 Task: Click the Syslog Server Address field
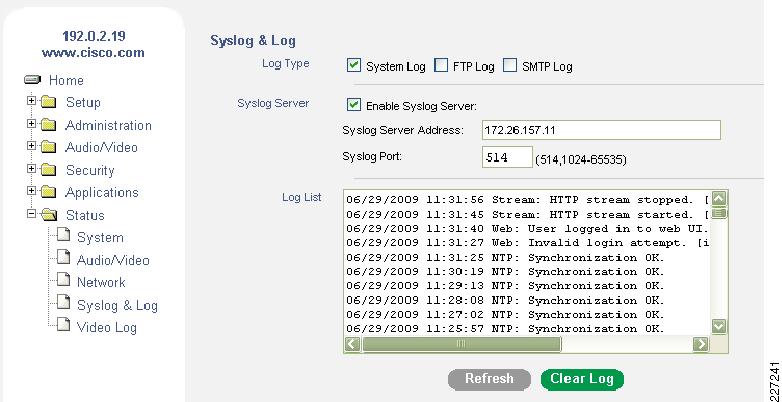601,130
